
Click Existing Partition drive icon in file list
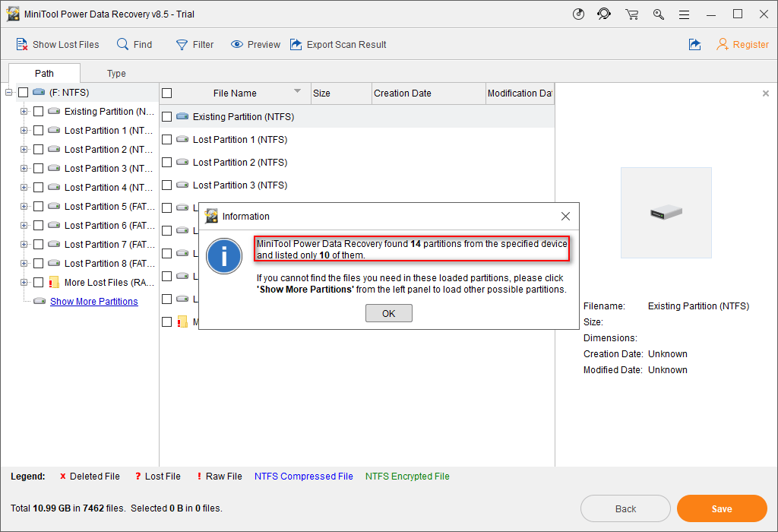pyautogui.click(x=182, y=116)
